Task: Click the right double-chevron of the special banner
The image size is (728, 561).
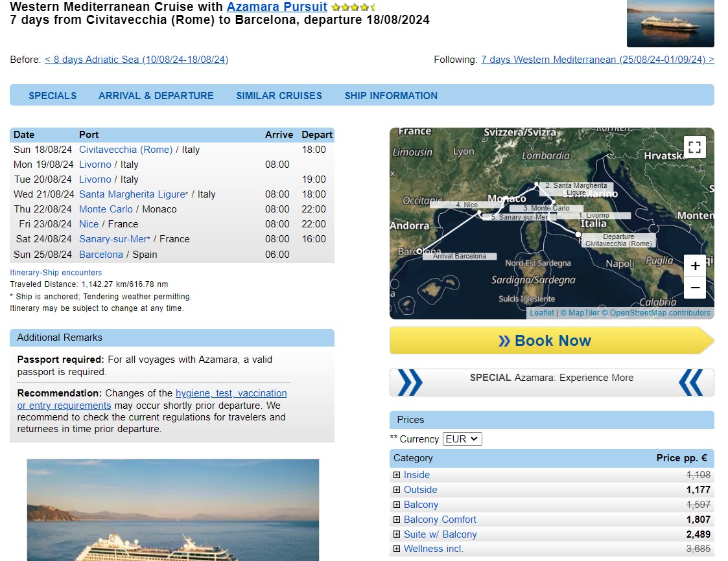Action: coord(690,383)
